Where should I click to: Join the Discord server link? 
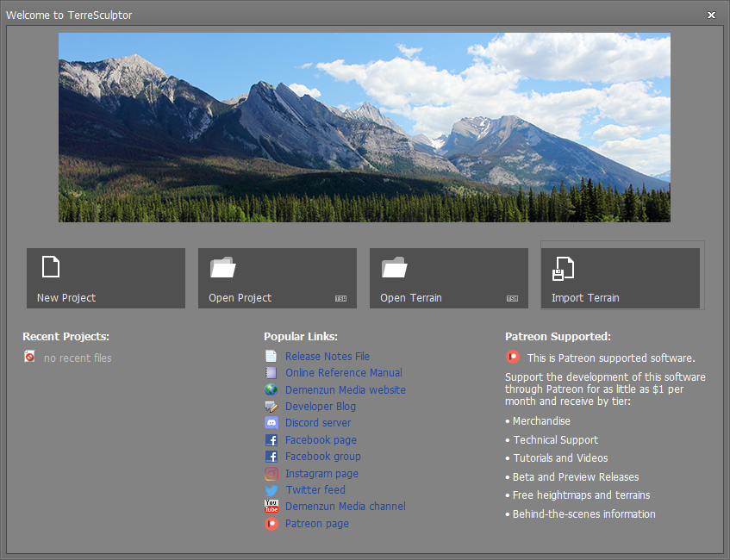(318, 423)
